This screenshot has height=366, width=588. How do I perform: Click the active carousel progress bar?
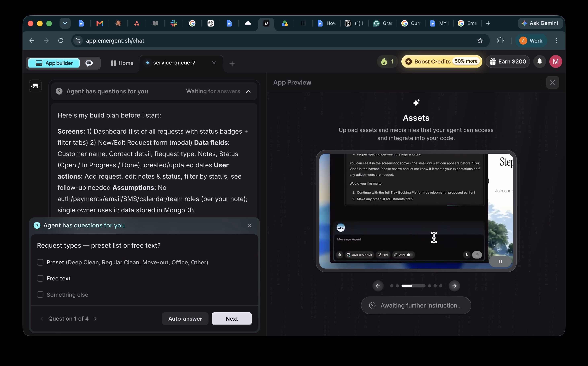tap(413, 286)
